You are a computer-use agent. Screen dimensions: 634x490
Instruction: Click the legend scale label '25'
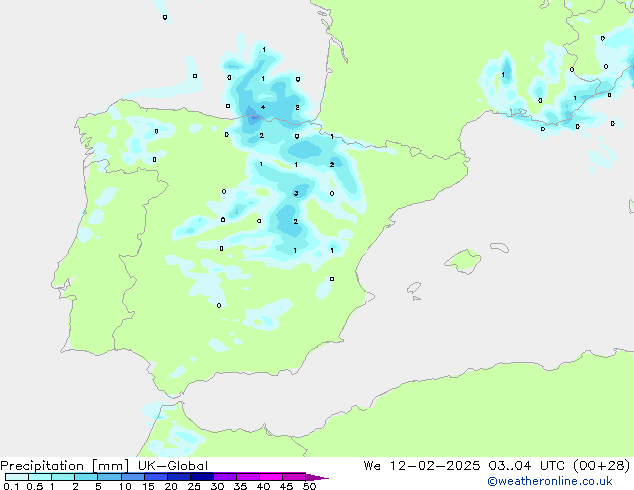(194, 486)
